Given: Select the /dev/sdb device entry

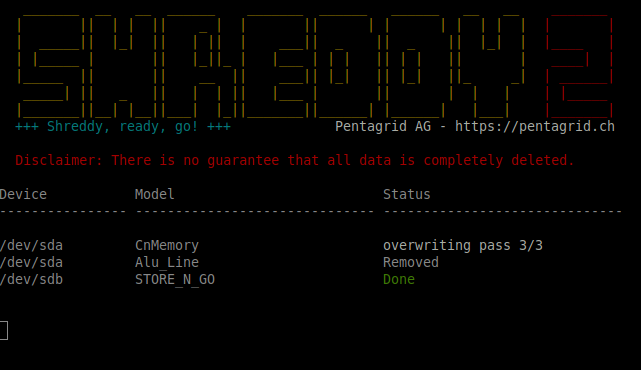Looking at the screenshot, I should [31, 280].
